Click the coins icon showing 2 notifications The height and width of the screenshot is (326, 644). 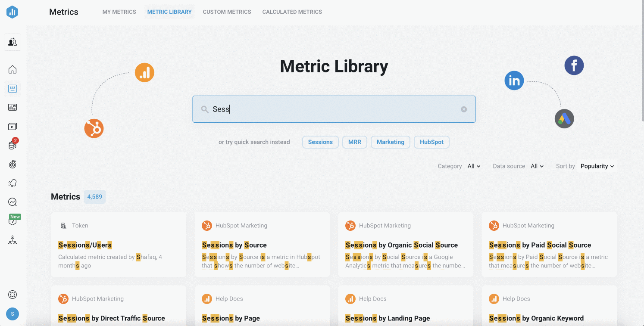13,145
